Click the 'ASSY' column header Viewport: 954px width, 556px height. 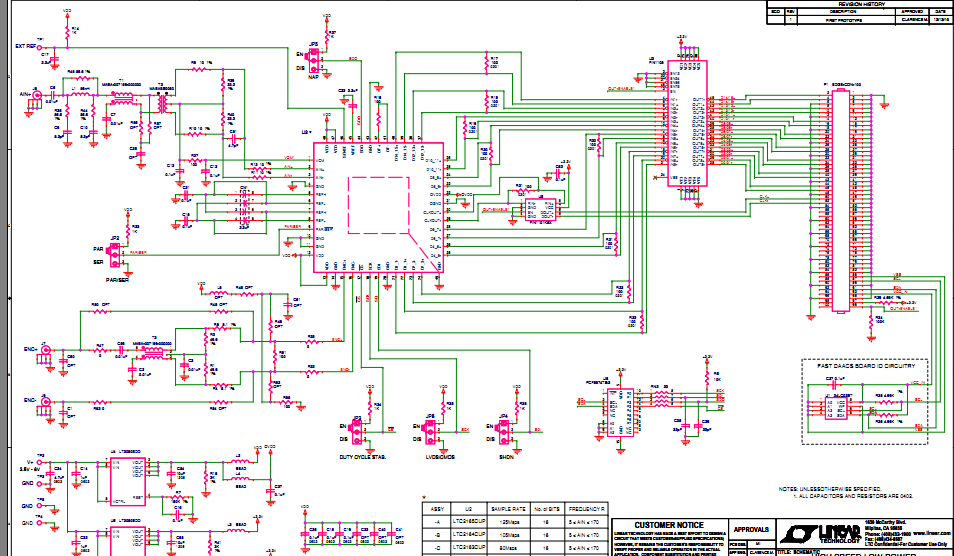[x=437, y=509]
